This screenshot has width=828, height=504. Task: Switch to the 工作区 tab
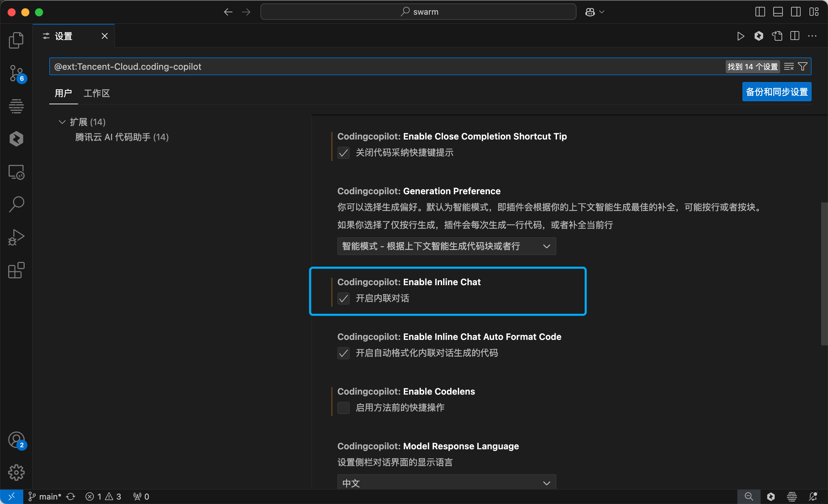coord(96,93)
